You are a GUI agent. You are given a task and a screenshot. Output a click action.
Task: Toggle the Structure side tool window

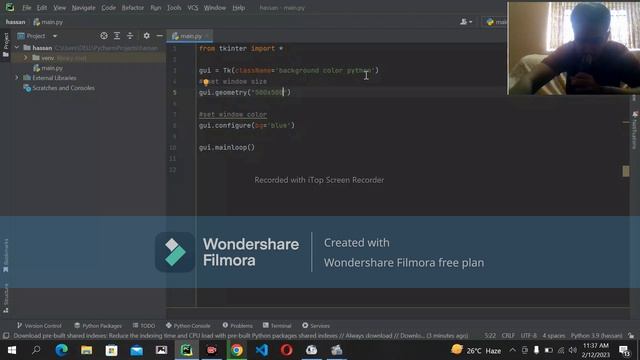coord(5,298)
